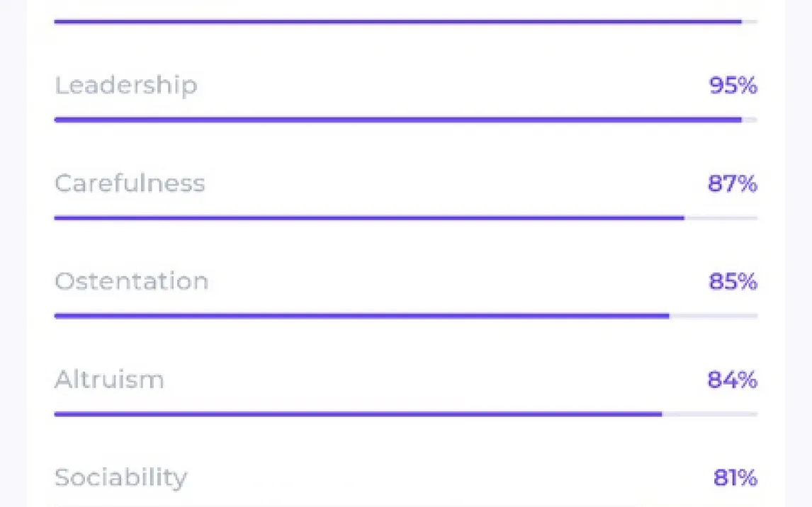This screenshot has height=507, width=812.
Task: Click the Sociability trait label
Action: (x=120, y=477)
